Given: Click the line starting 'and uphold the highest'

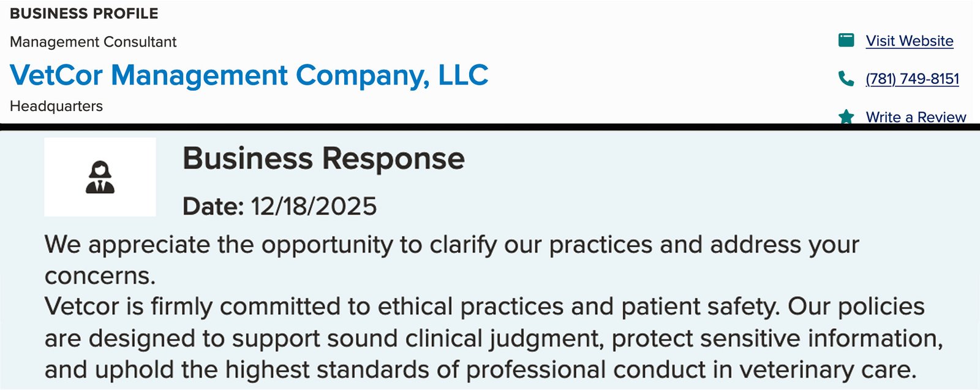Looking at the screenshot, I should (480, 370).
